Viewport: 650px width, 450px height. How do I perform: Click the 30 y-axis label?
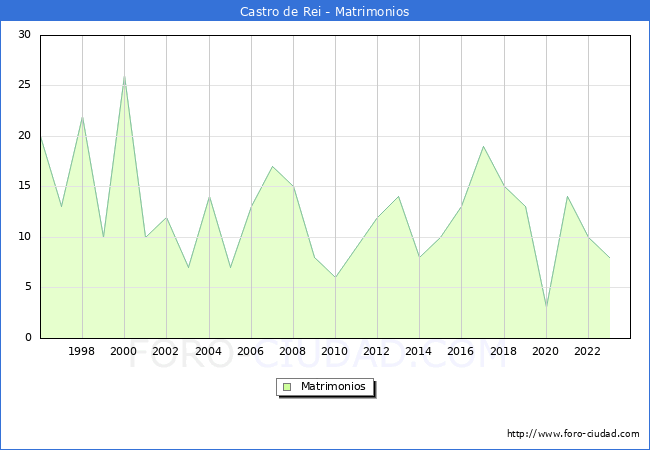pos(24,34)
